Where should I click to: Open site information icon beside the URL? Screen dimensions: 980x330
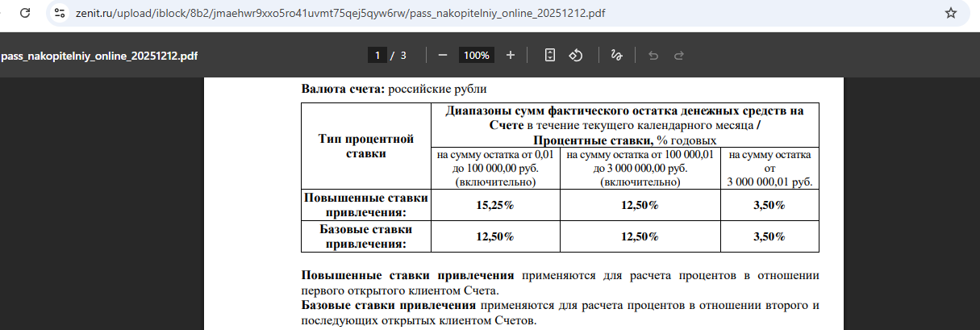58,14
